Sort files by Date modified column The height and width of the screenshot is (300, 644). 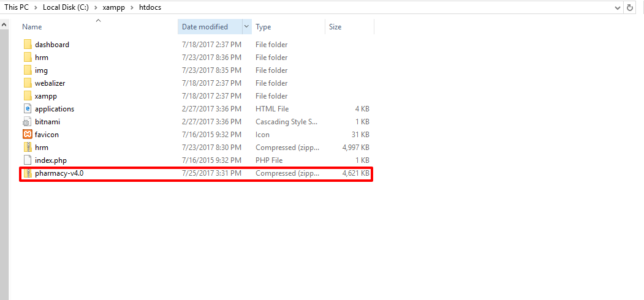click(205, 27)
